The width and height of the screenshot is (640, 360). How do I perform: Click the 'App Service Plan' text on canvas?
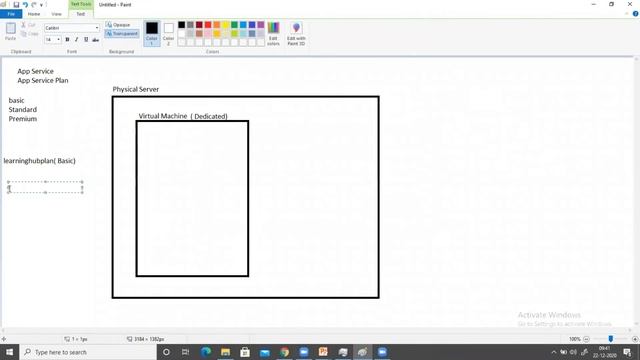[43, 80]
